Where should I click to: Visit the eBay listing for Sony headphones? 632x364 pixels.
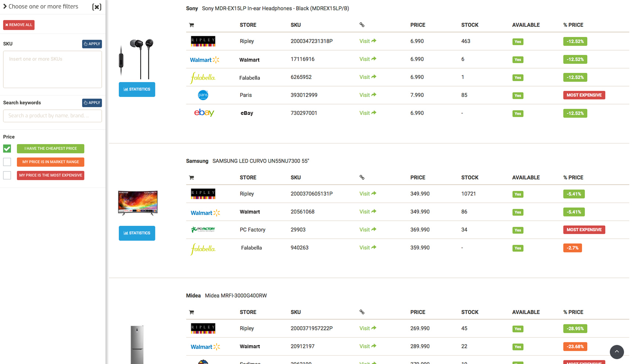coord(368,113)
